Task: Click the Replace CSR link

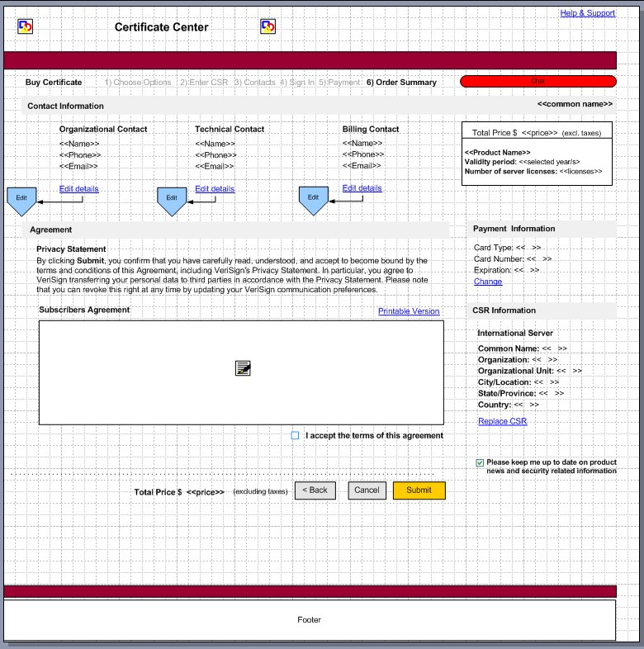Action: click(x=502, y=421)
